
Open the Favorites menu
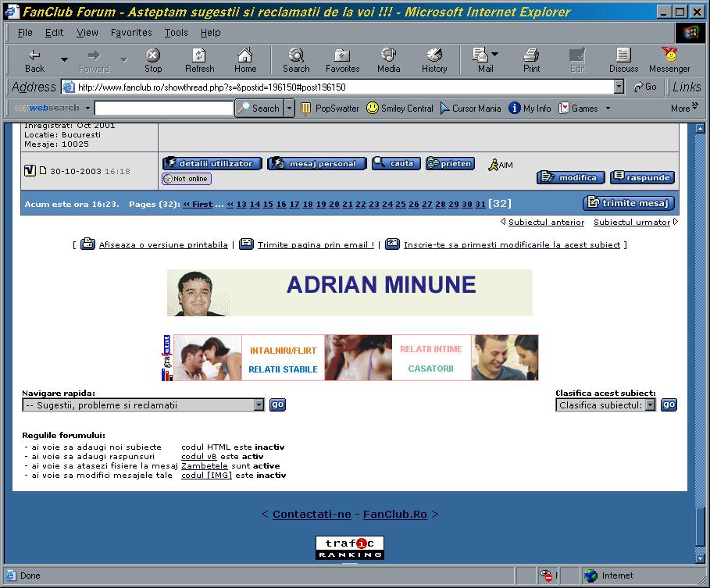[x=131, y=33]
